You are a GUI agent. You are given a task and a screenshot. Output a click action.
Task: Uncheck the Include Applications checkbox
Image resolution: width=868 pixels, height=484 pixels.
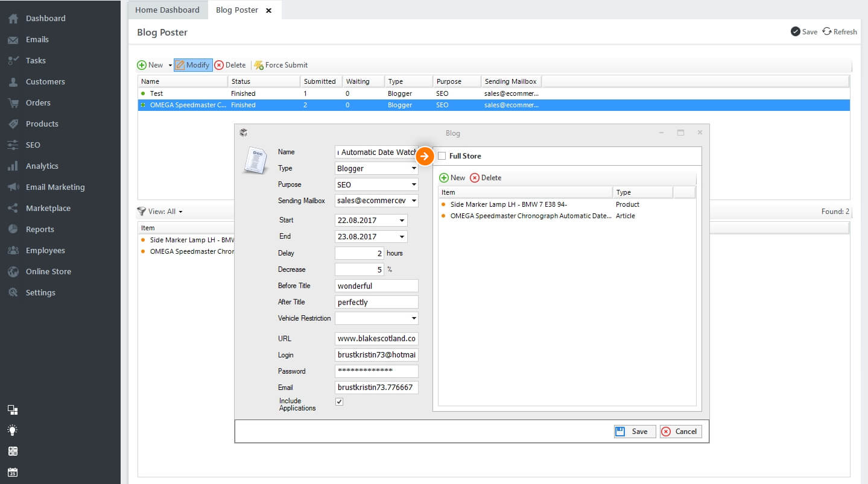339,401
